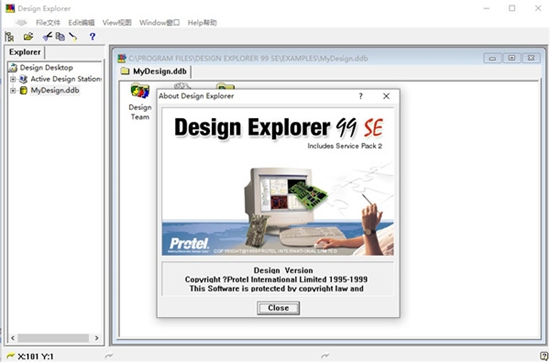Select the MyDesign.ddb document tab
Image resolution: width=550 pixels, height=362 pixels.
click(155, 72)
